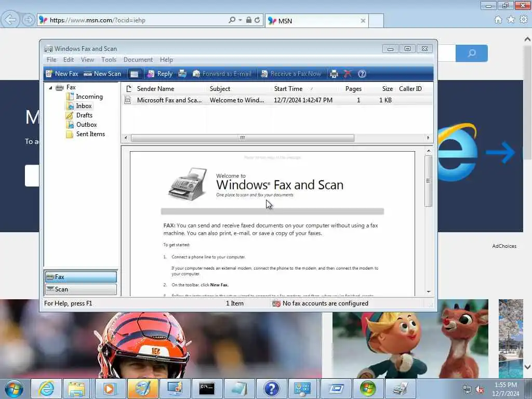Image resolution: width=532 pixels, height=399 pixels.
Task: Click IE Forward navigation button
Action: [29, 20]
